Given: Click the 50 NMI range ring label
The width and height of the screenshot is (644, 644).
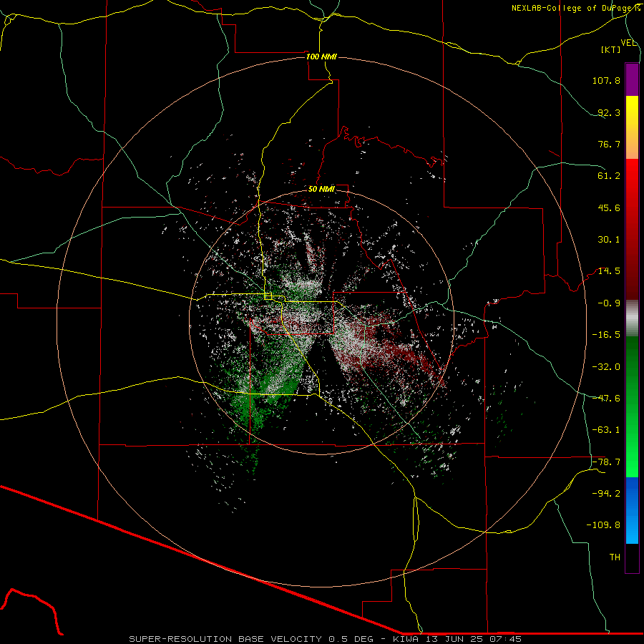Looking at the screenshot, I should pos(321,189).
